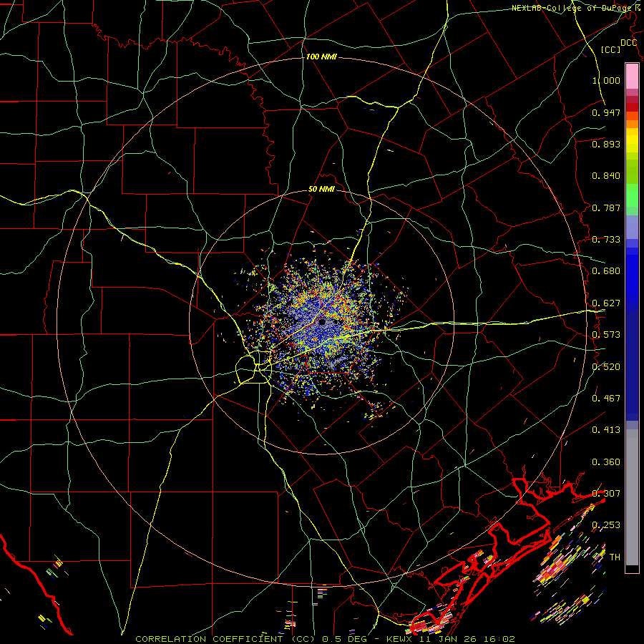644x644 pixels.
Task: Pick the bright green band of color bar
Action: pyautogui.click(x=632, y=195)
